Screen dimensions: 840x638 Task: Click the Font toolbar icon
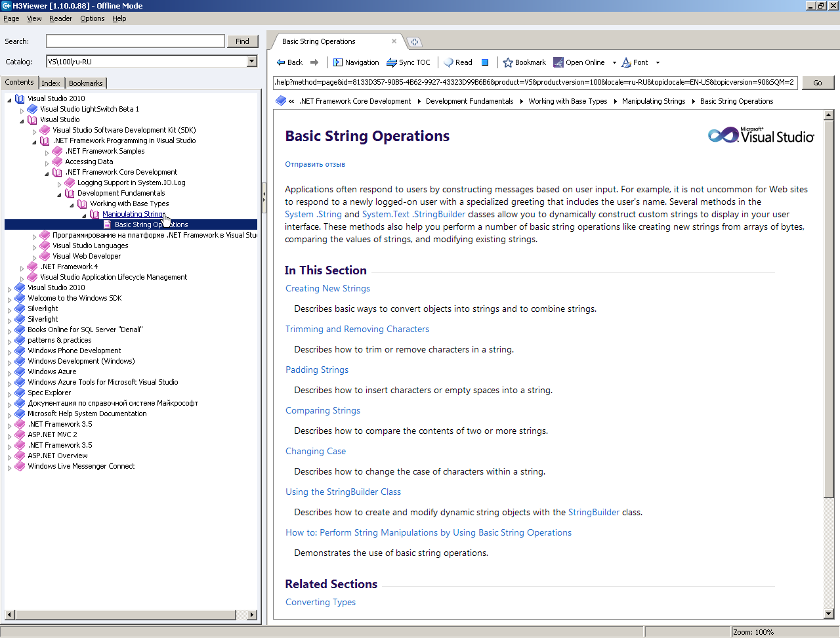tap(626, 62)
